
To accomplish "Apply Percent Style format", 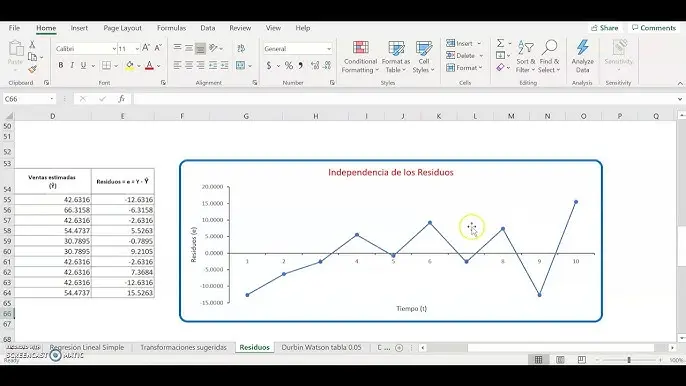I will 289,66.
